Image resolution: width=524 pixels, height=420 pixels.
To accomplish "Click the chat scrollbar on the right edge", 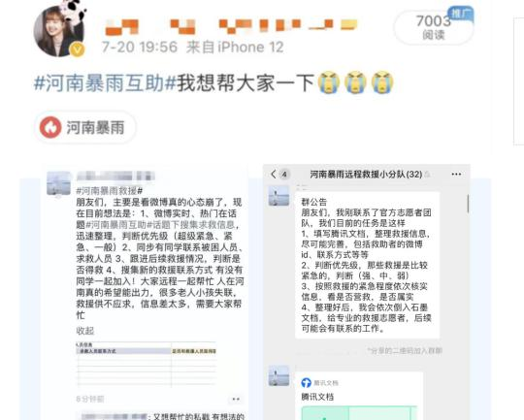I will pos(468,204).
